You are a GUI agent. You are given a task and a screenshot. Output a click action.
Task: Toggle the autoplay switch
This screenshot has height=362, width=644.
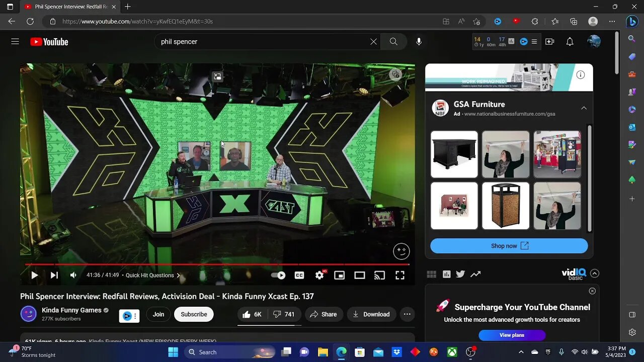pyautogui.click(x=278, y=275)
